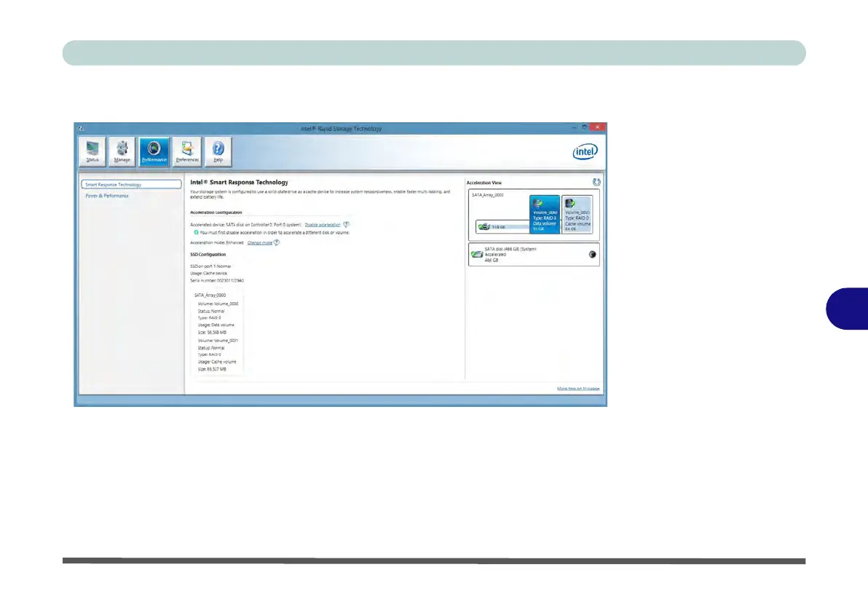Select the Performance toolbar tab

154,151
